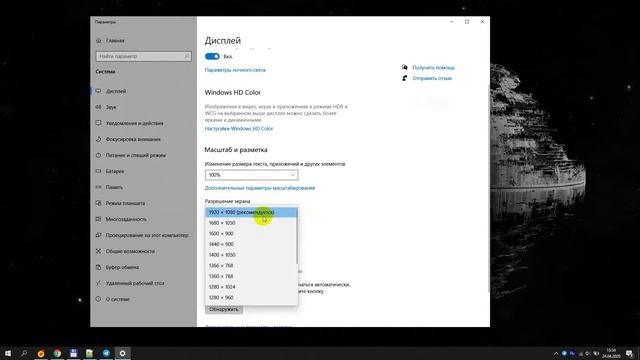Click the Обнаружить detect button
Viewport: 640px width, 360px height.
point(224,309)
